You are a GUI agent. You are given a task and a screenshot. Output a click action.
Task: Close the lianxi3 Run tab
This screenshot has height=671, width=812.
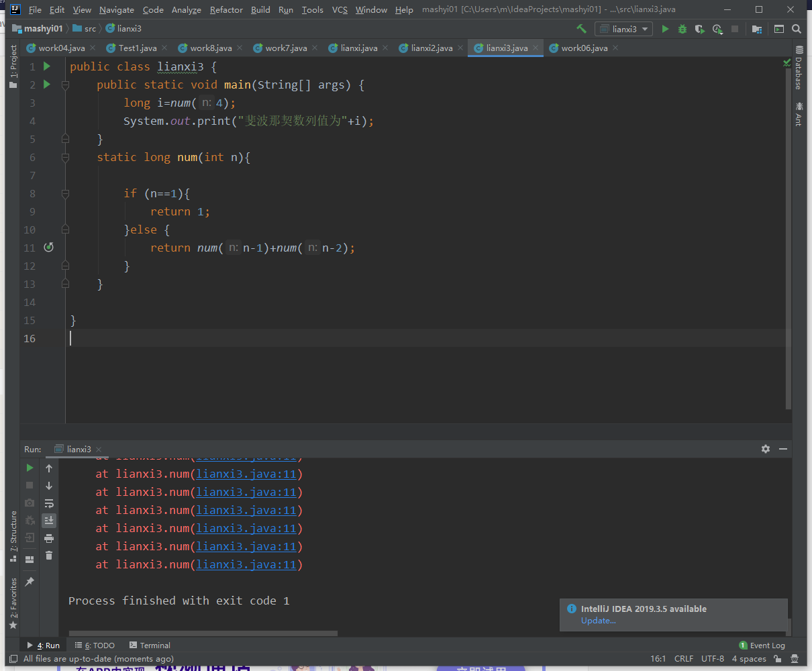(99, 450)
